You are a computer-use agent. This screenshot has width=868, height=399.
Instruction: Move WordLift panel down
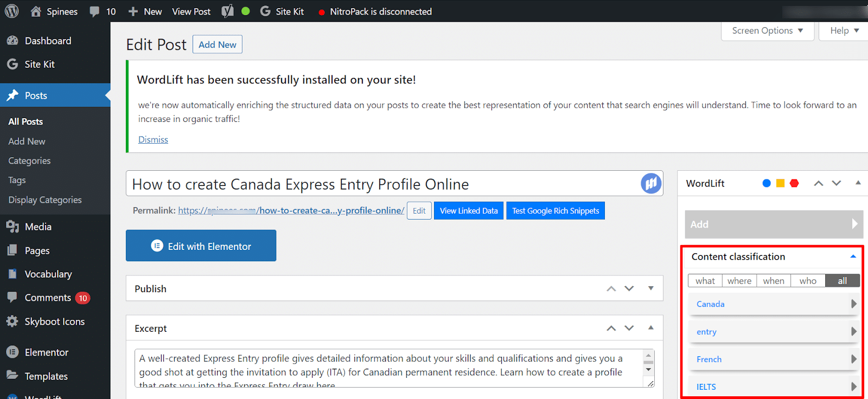tap(837, 184)
